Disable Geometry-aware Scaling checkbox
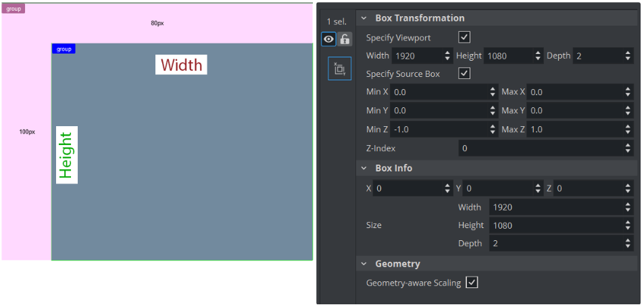Viewport: 644px width, 307px height. pos(472,283)
